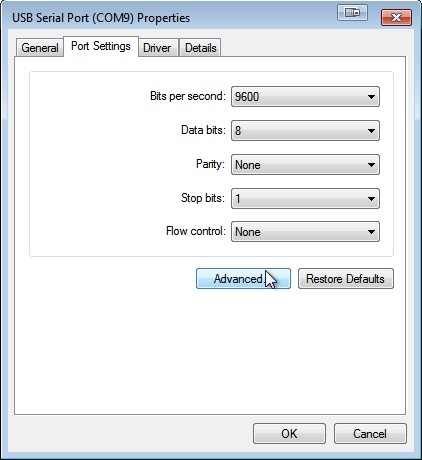Open the Bits per second combo box showing 9600

(305, 97)
